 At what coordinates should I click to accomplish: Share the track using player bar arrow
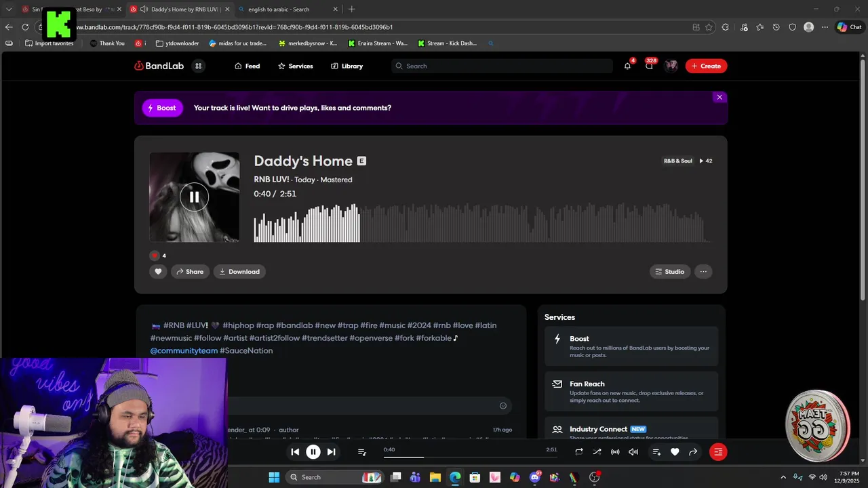pyautogui.click(x=693, y=452)
